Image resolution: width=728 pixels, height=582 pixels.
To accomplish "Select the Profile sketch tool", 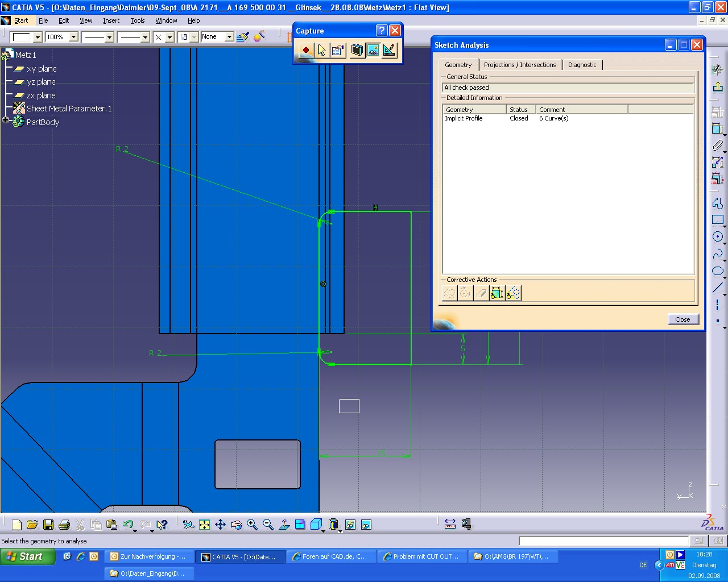I will 718,203.
